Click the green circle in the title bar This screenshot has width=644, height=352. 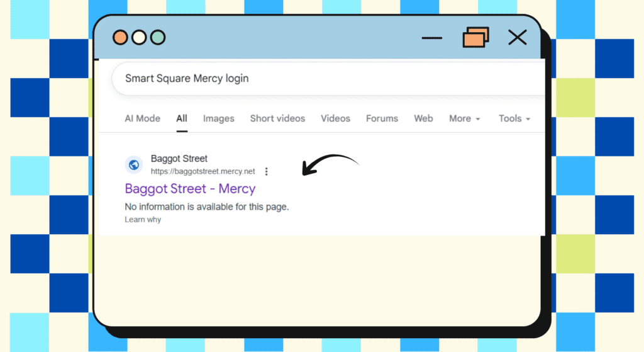tap(158, 38)
